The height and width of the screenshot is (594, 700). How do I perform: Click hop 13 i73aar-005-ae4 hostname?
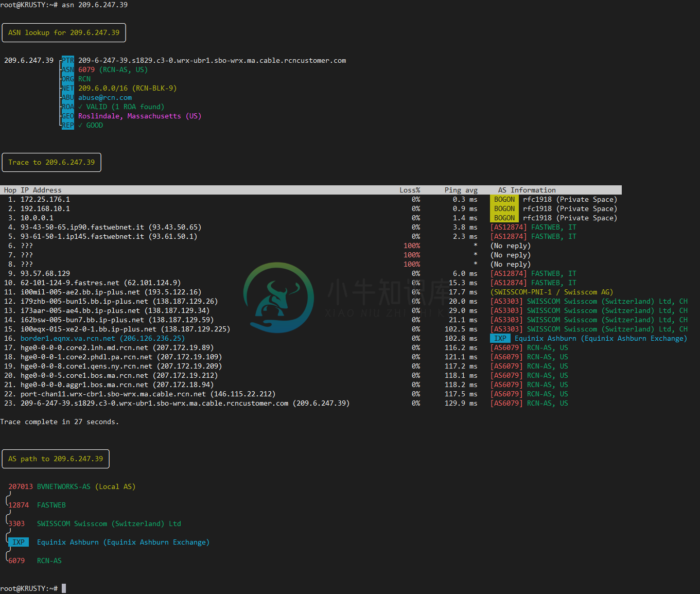point(80,310)
